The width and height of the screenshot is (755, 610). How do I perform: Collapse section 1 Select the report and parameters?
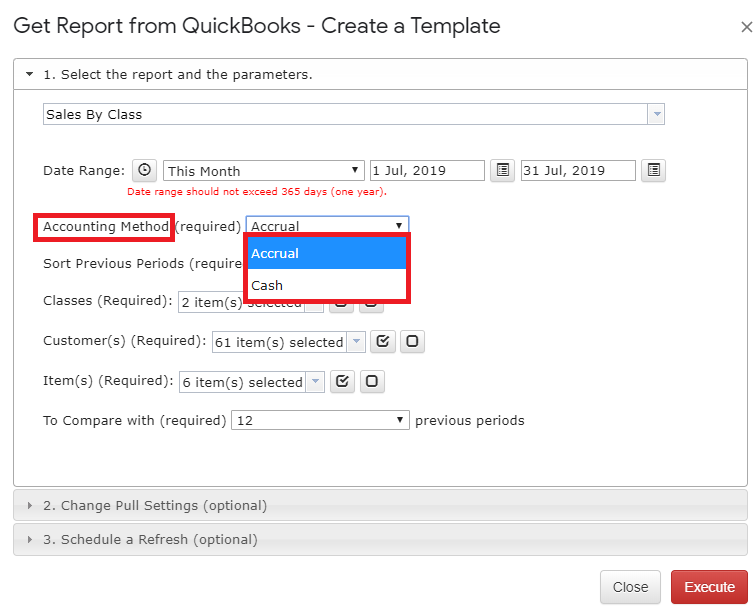point(380,74)
